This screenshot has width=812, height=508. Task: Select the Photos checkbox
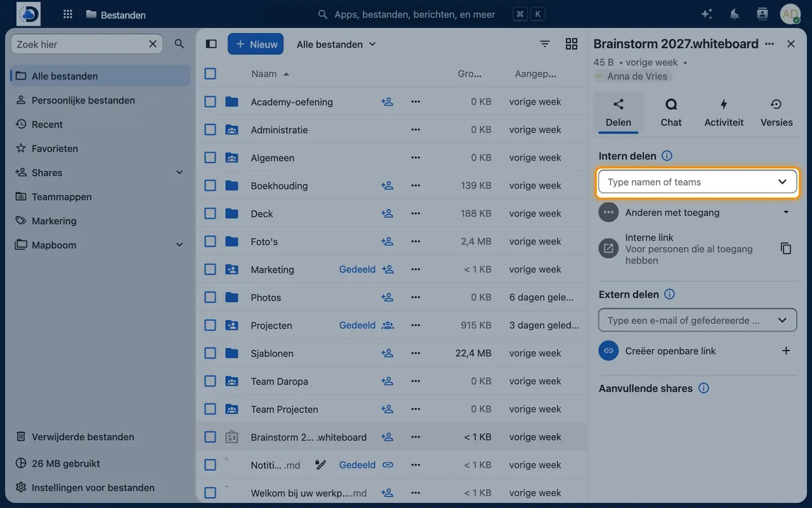211,297
